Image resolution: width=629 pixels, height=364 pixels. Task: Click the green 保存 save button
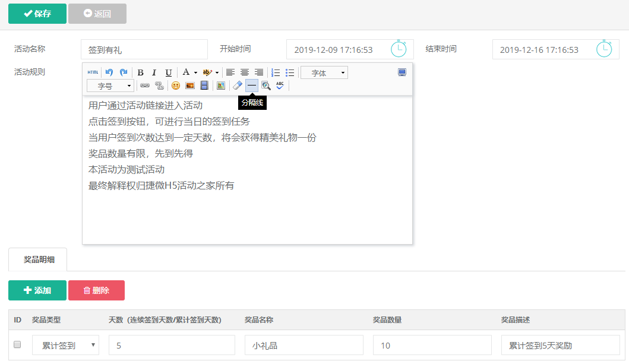point(37,14)
